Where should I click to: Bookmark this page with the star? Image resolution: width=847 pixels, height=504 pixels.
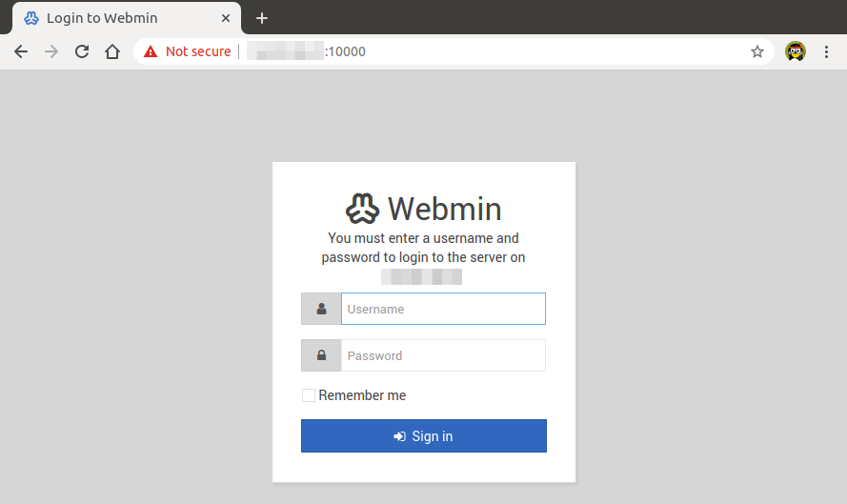tap(757, 51)
